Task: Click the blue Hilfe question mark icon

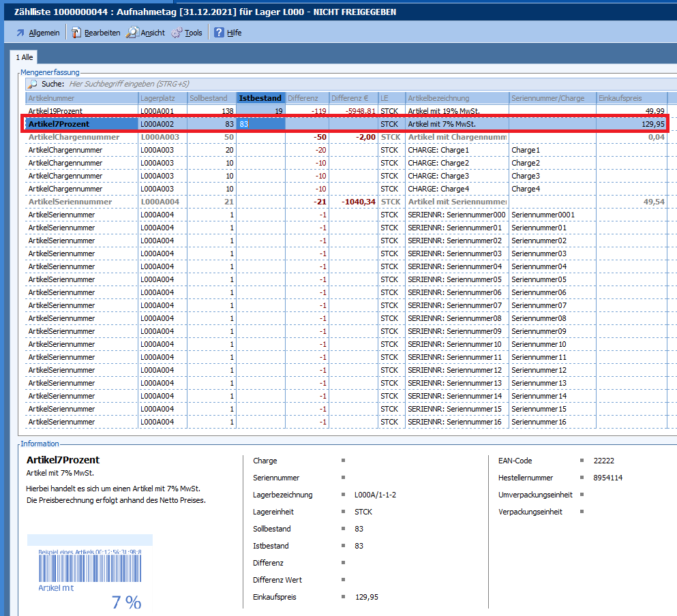Action: click(x=219, y=33)
